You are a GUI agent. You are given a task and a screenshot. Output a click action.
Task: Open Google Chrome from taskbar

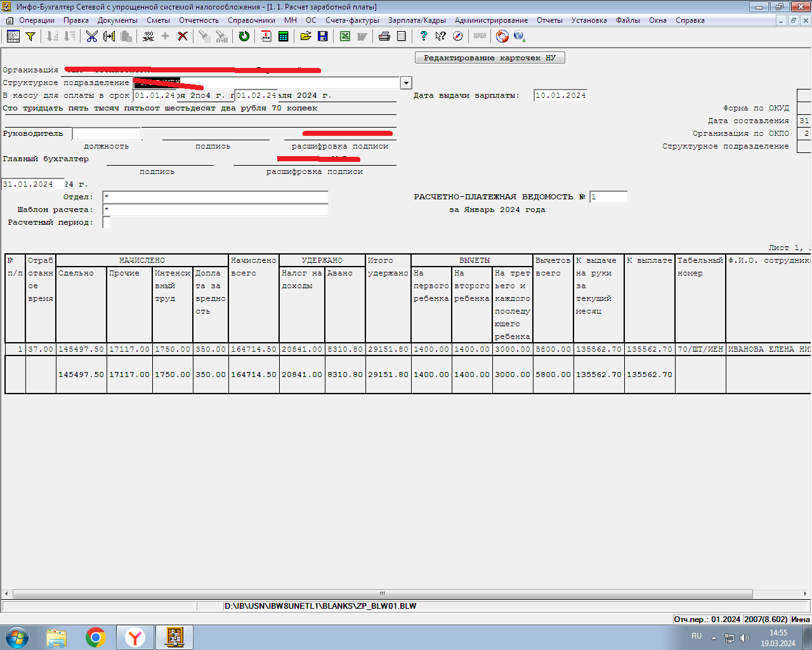96,637
